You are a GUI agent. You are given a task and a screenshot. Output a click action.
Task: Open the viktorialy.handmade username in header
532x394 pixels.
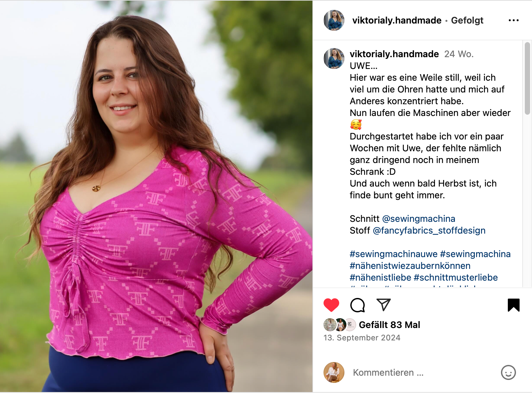click(397, 20)
